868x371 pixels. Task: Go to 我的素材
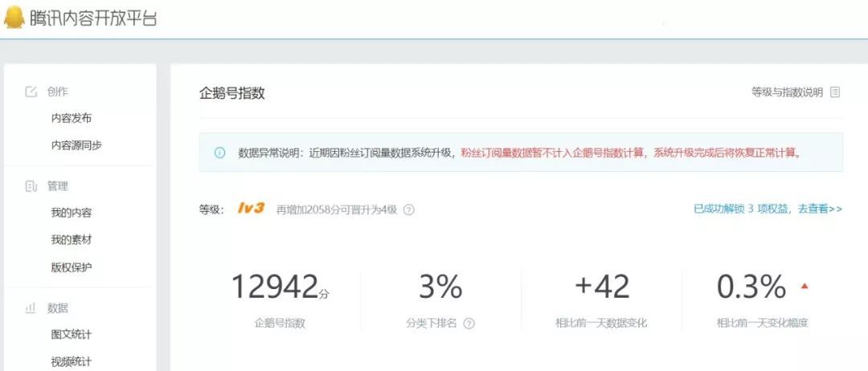click(x=72, y=240)
